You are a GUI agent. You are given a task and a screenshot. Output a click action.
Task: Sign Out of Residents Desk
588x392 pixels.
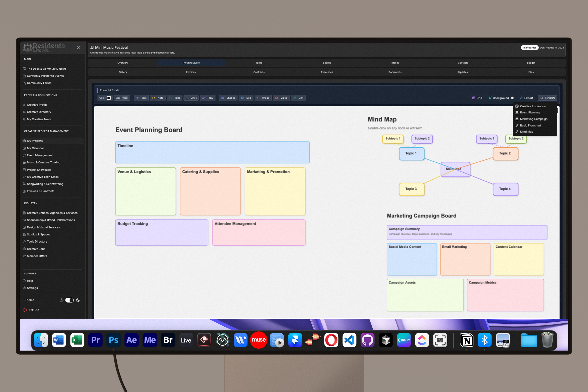click(31, 310)
